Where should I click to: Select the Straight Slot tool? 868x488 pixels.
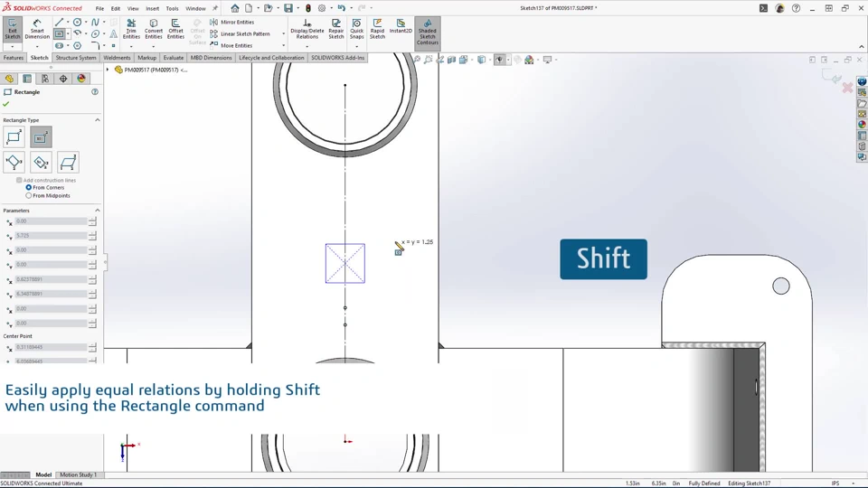pos(60,45)
